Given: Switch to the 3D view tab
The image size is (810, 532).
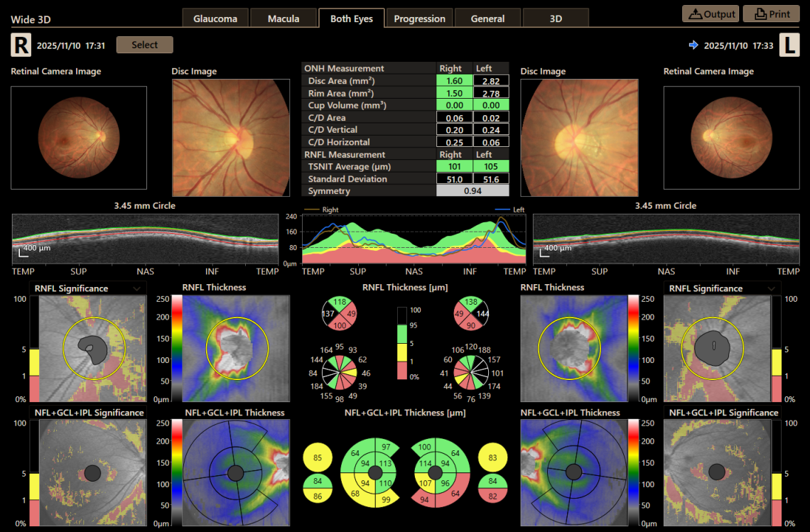Looking at the screenshot, I should [x=556, y=18].
